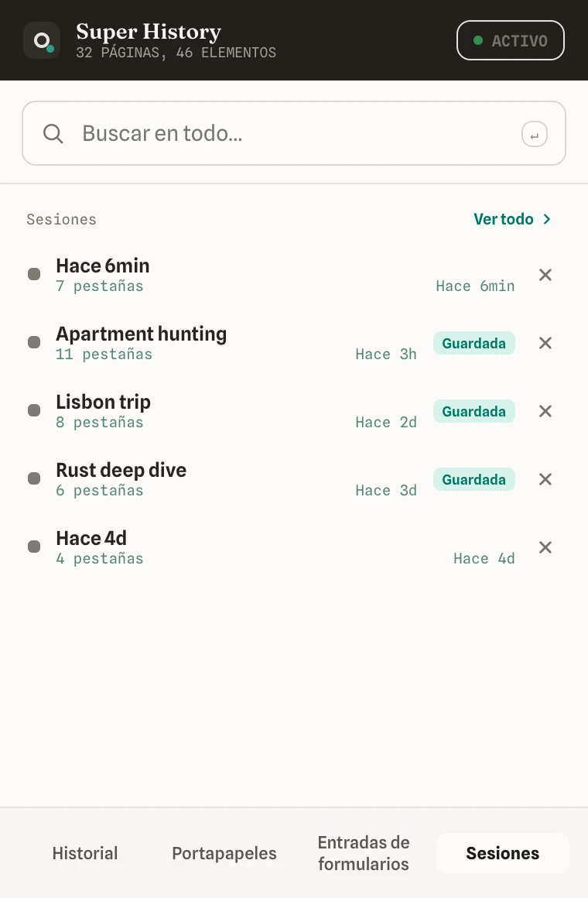Screen dimensions: 588x898
Task: Open the Ver todo link
Action: 503,219
